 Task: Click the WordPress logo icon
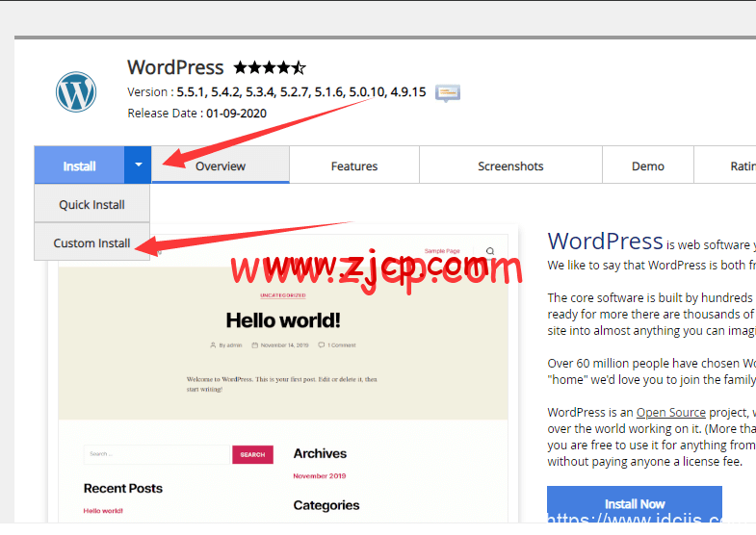coord(76,92)
